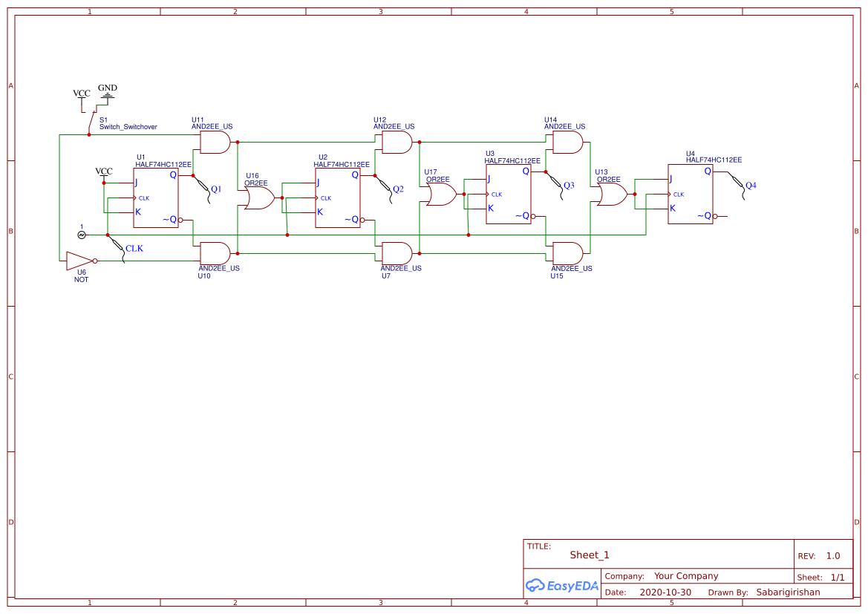This screenshot has width=868, height=614.
Task: Click the date 2020-10-30 field
Action: pyautogui.click(x=666, y=592)
